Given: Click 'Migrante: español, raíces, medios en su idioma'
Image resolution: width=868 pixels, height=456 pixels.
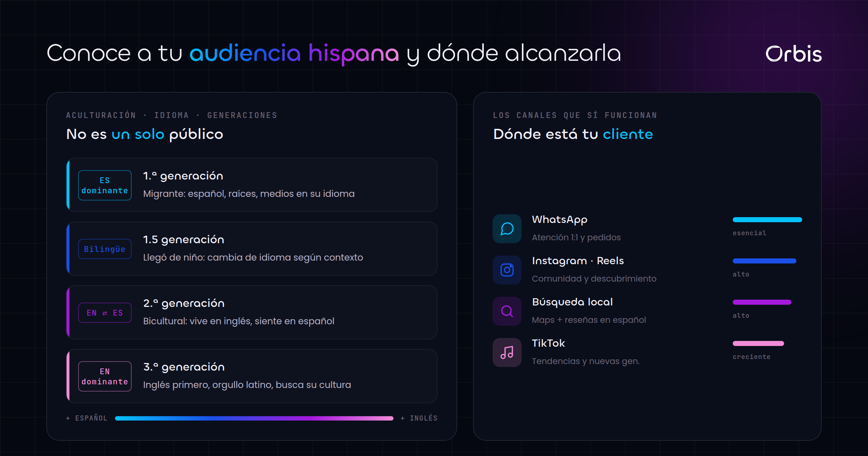Looking at the screenshot, I should pos(249,194).
